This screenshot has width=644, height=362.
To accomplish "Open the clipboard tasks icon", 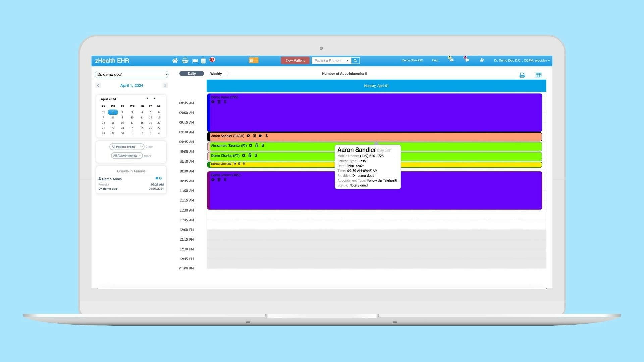I will 203,61.
